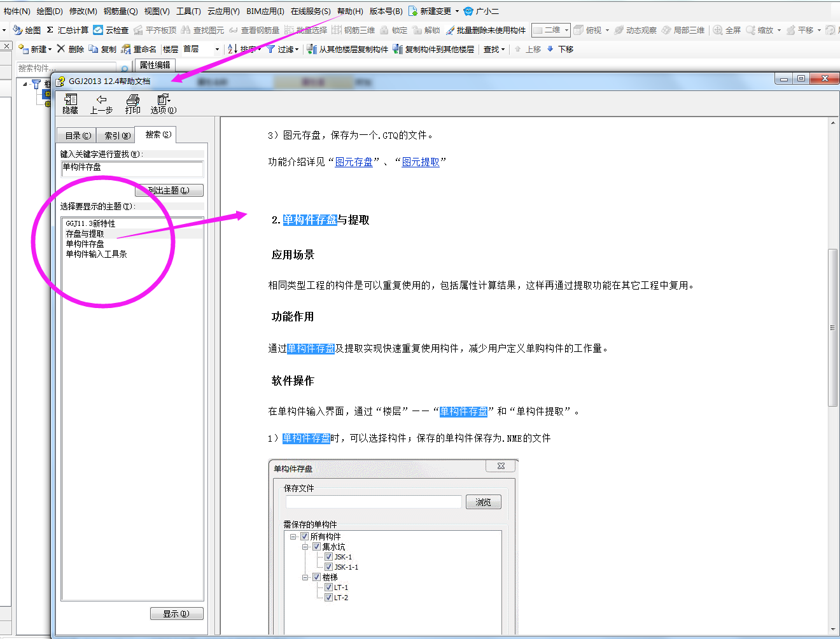Toggle JSK-1 checkbox
The image size is (840, 639).
(328, 557)
